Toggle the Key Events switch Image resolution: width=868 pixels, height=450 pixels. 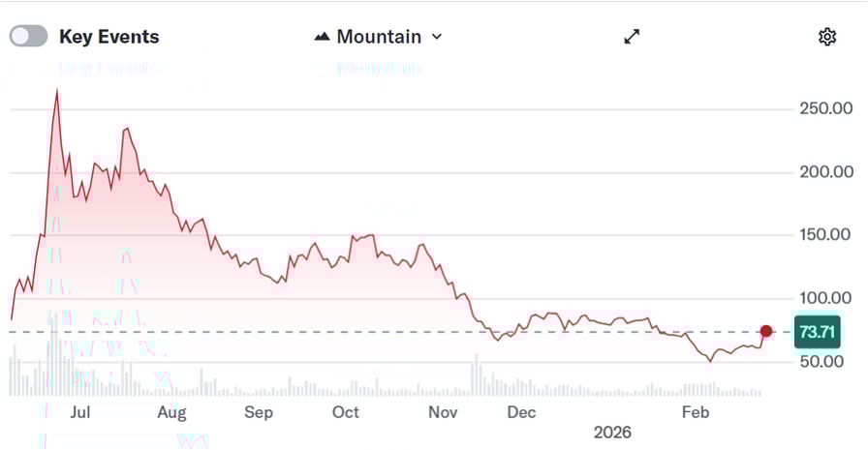[29, 37]
